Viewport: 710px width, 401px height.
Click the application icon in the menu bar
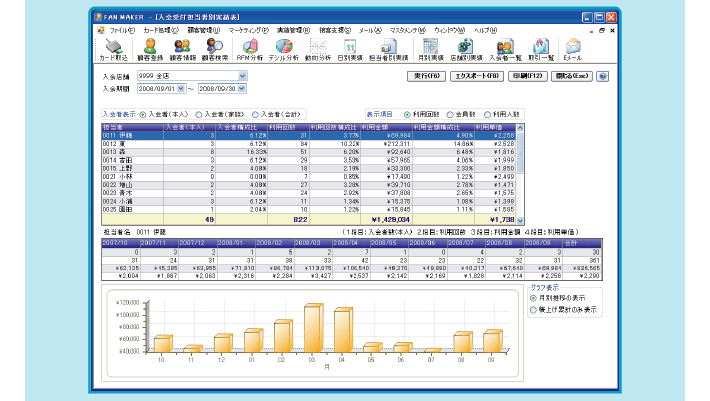point(101,30)
